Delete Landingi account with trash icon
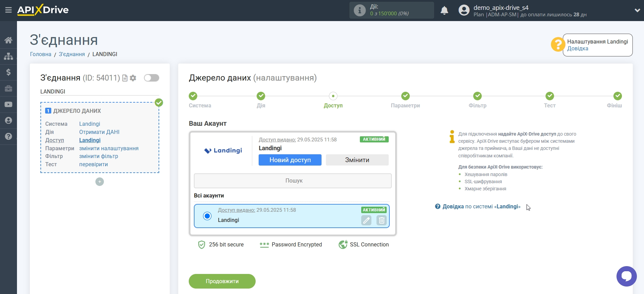 pos(382,221)
